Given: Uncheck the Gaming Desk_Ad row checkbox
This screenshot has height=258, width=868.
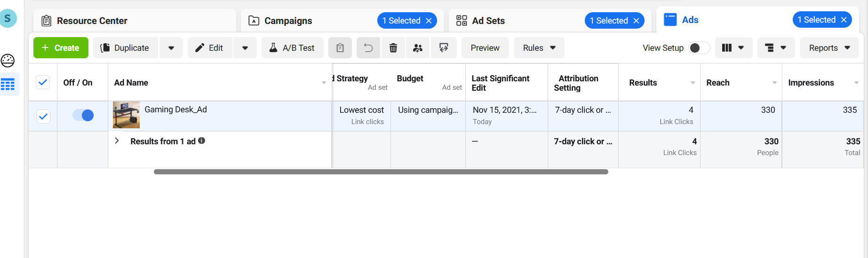Looking at the screenshot, I should (x=43, y=116).
